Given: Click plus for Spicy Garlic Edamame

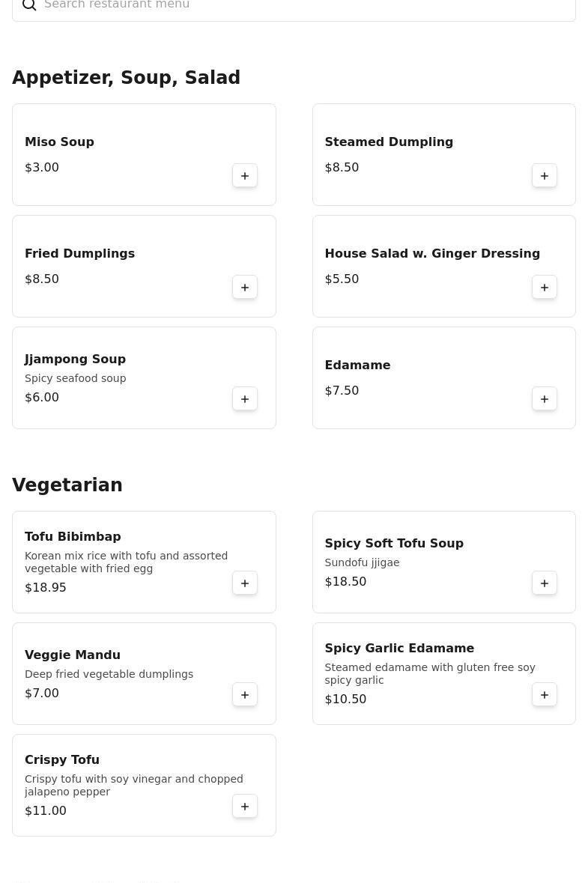Looking at the screenshot, I should pos(545,695).
